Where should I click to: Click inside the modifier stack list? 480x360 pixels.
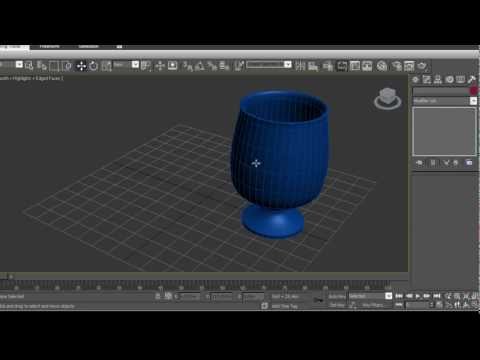pos(445,131)
